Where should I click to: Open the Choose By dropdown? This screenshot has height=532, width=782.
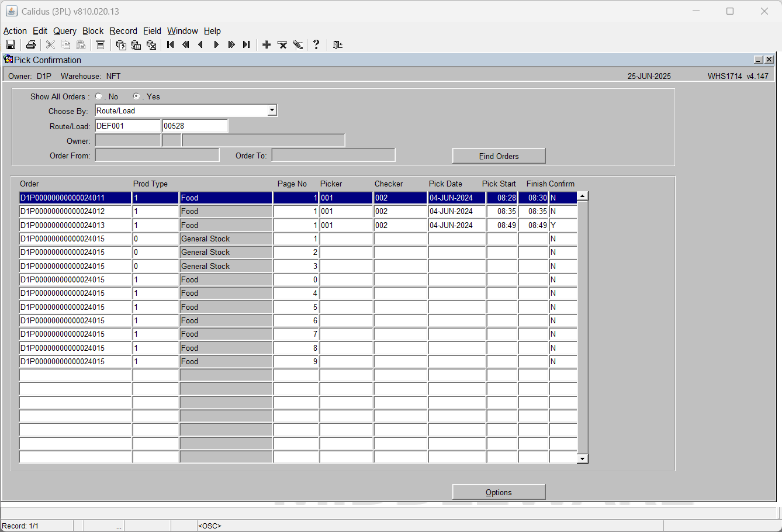click(272, 110)
